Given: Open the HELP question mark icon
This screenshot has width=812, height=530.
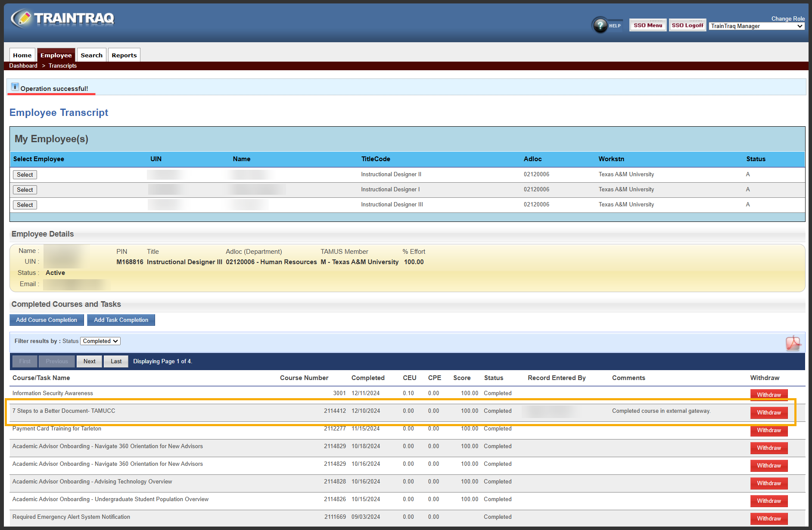Looking at the screenshot, I should (601, 25).
